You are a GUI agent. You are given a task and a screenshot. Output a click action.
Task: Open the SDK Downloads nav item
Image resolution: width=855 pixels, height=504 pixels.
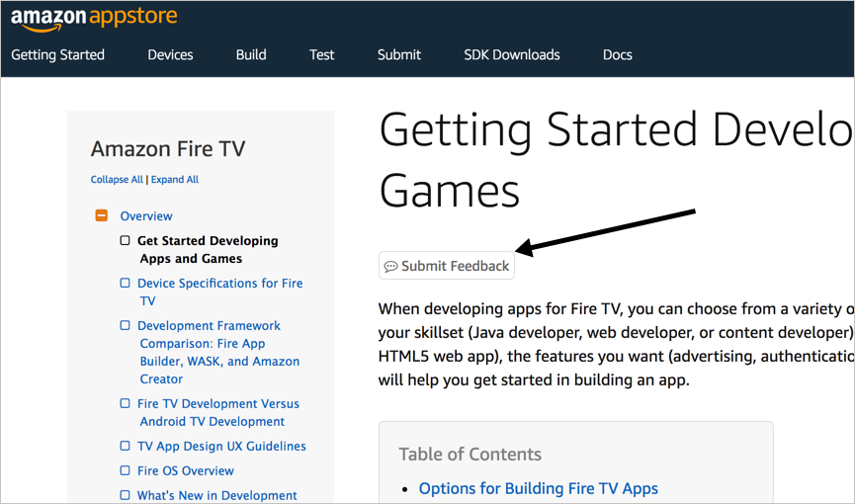[x=511, y=54]
